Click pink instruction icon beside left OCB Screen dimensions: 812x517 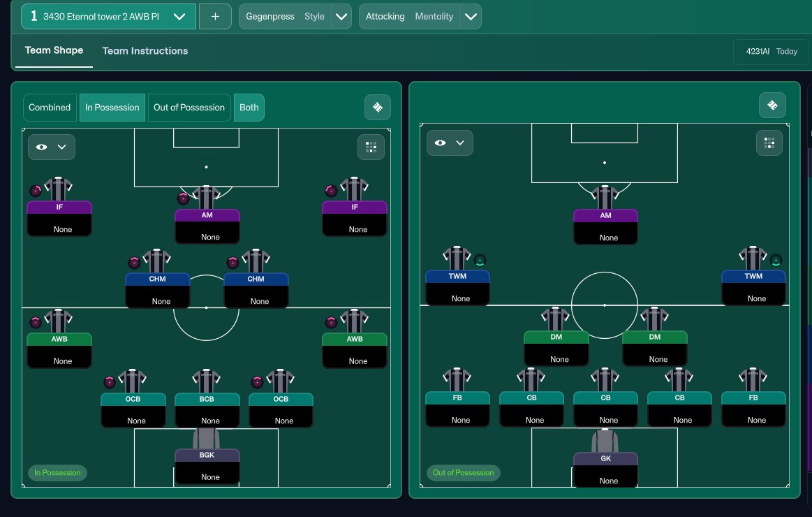[x=110, y=383]
